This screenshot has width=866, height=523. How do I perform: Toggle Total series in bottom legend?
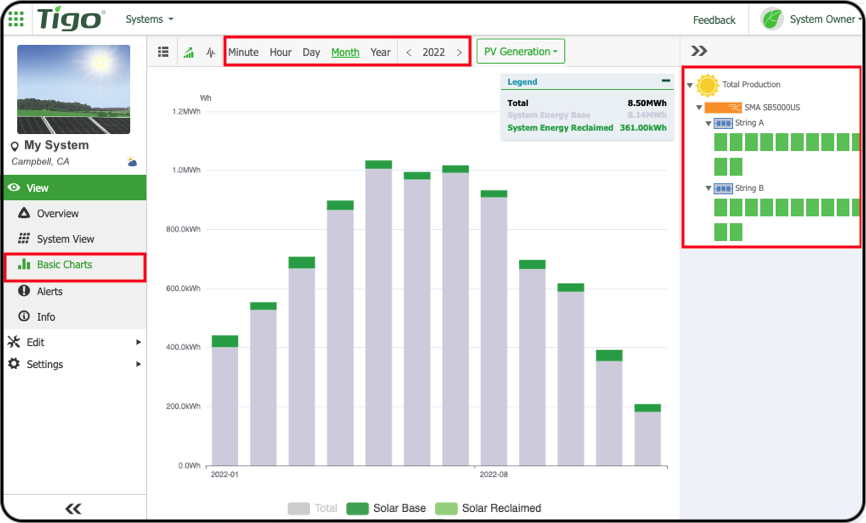313,508
